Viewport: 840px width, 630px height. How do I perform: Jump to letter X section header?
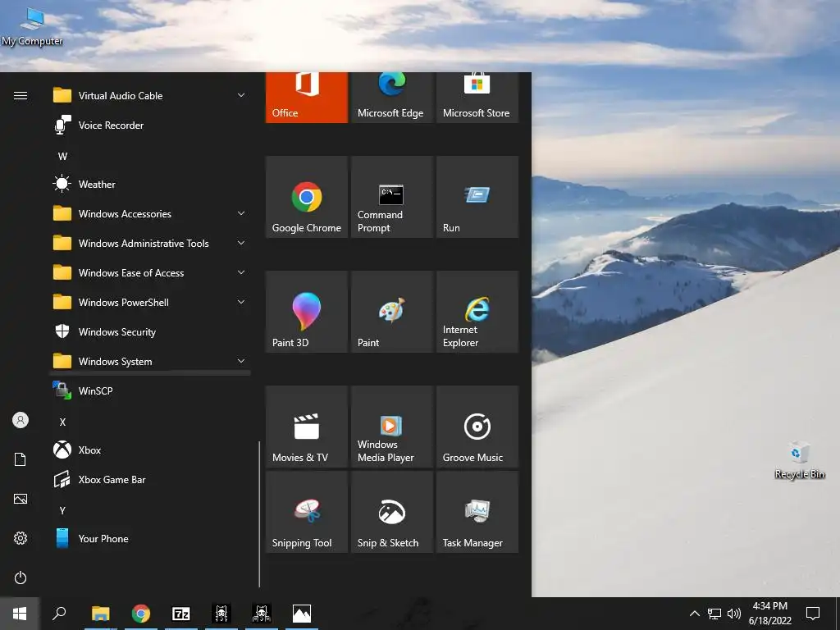pos(62,422)
